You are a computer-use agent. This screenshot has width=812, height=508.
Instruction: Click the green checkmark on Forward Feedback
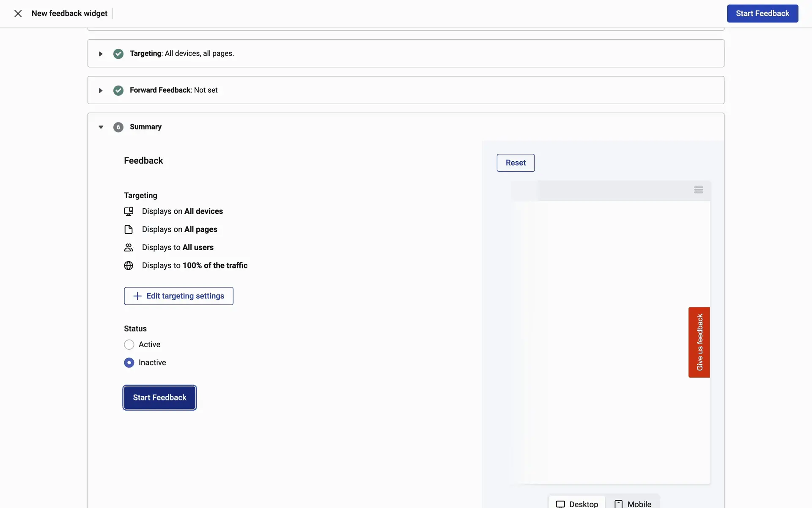coord(118,90)
